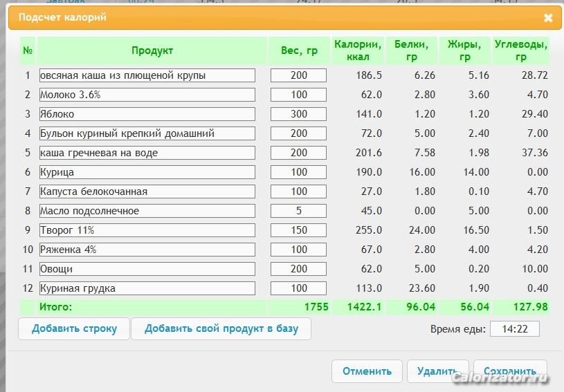Viewport: 564px width, 392px height.
Task: Click the Молоко 3.6% product field
Action: (147, 95)
